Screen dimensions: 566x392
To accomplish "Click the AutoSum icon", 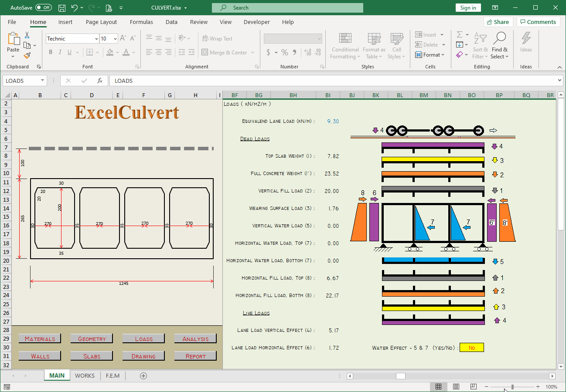I will coord(459,34).
